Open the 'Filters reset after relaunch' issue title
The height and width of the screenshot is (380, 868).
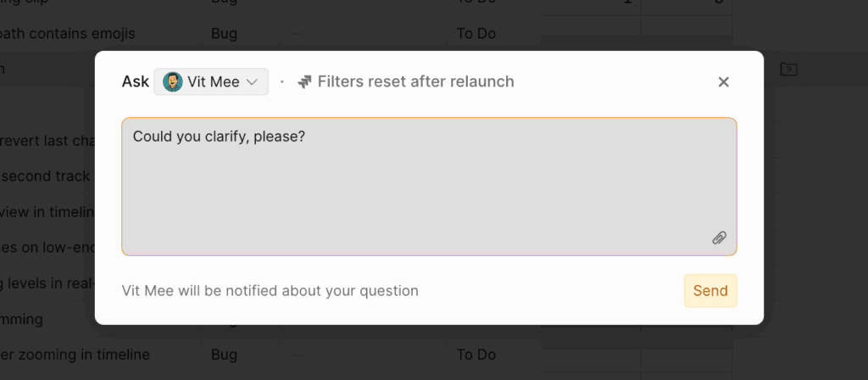point(415,82)
